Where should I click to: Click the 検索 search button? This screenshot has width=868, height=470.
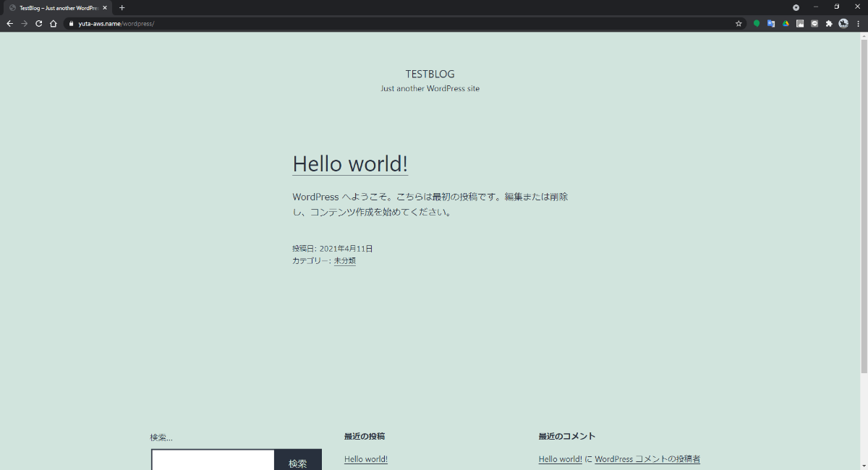(x=298, y=460)
